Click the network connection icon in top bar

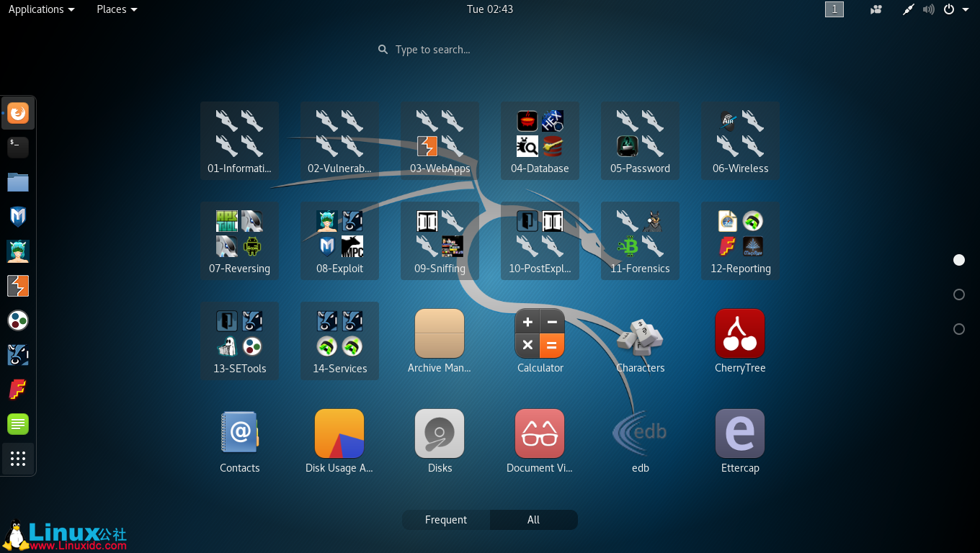(x=909, y=9)
